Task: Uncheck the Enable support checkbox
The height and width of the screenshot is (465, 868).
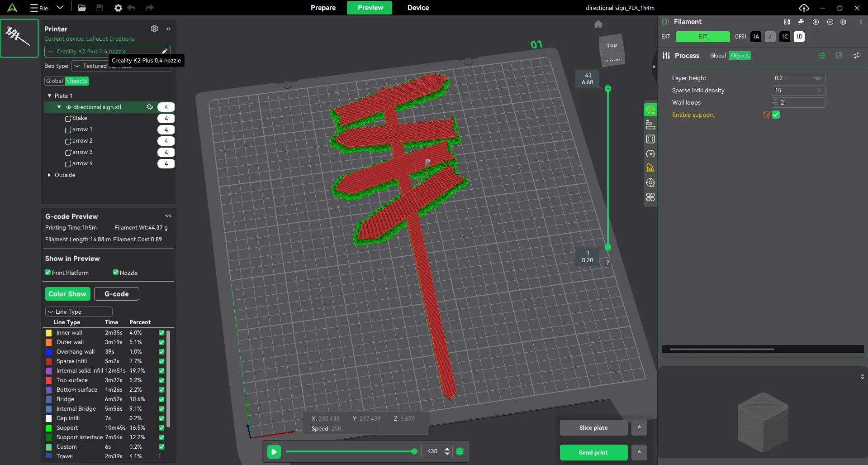Action: click(x=776, y=115)
